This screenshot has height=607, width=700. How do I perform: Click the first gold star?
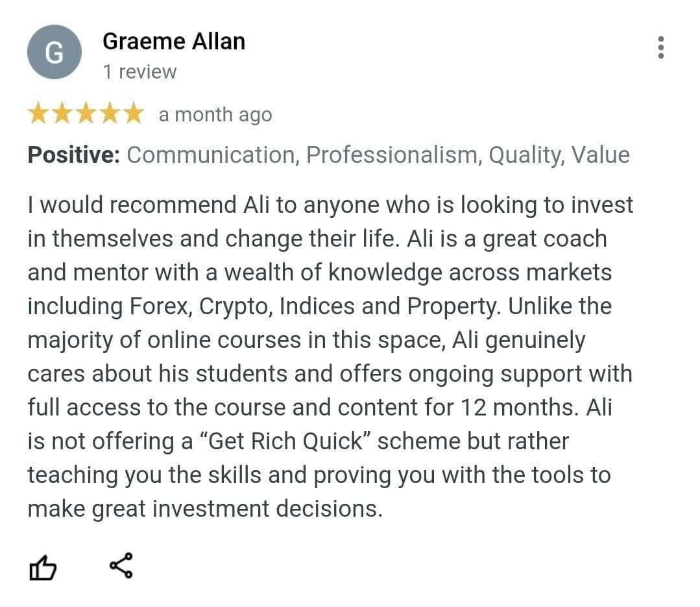tap(39, 114)
